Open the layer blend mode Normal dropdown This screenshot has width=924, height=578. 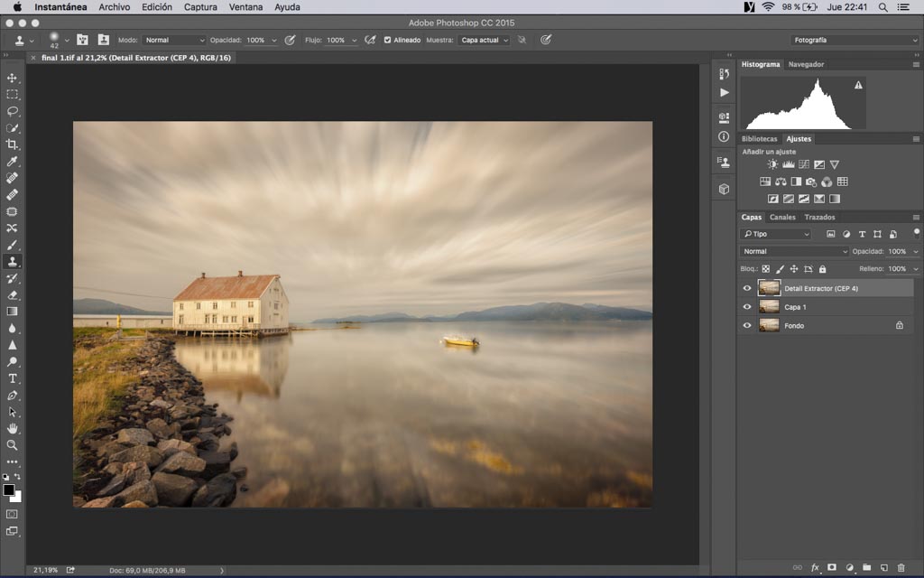[794, 251]
